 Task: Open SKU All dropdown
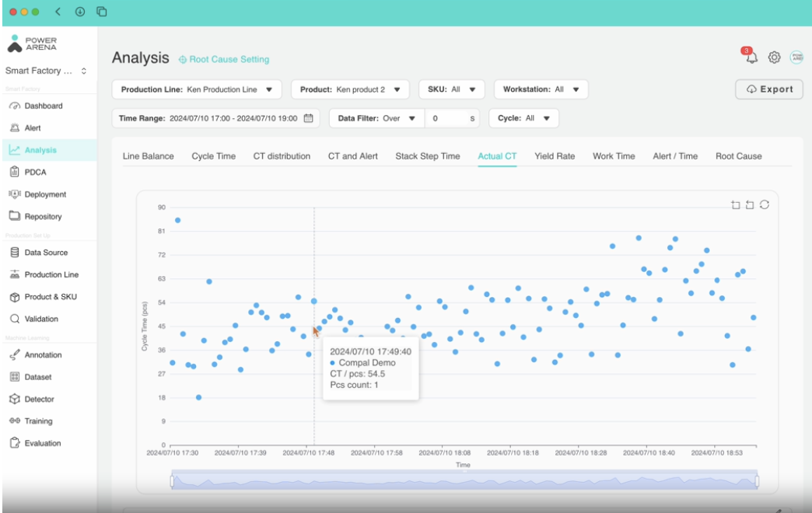[x=452, y=89]
